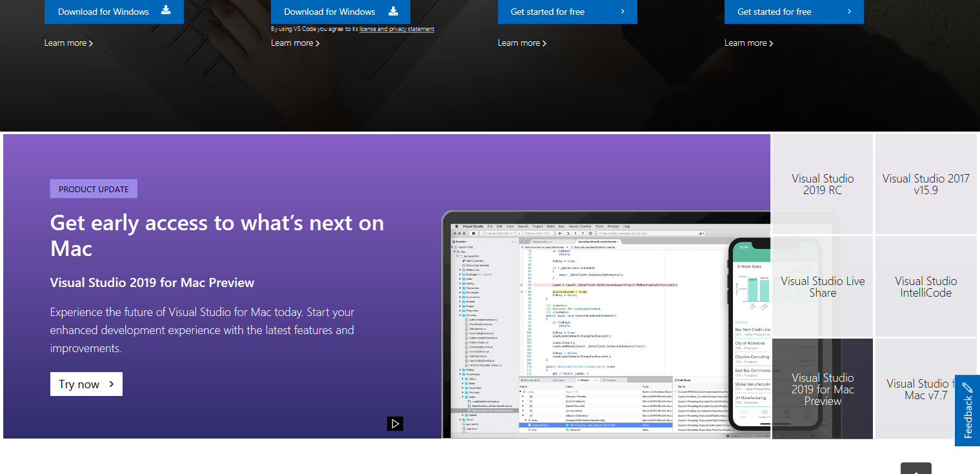980x474 pixels.
Task: Play the Visual Studio for Mac video
Action: (395, 424)
